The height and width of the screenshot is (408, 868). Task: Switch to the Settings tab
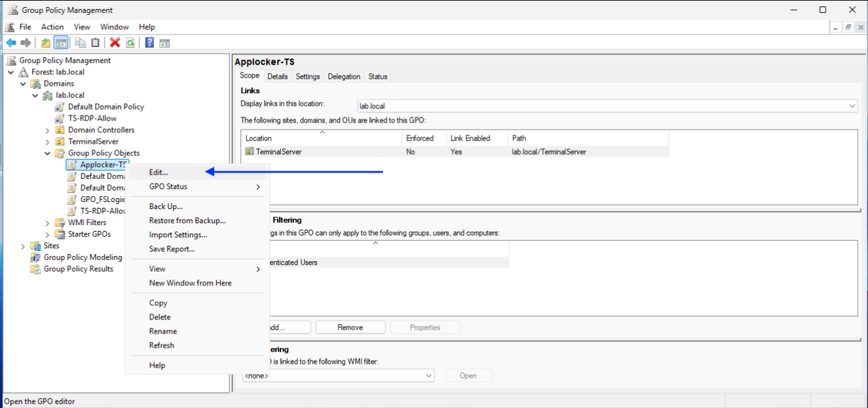tap(308, 76)
